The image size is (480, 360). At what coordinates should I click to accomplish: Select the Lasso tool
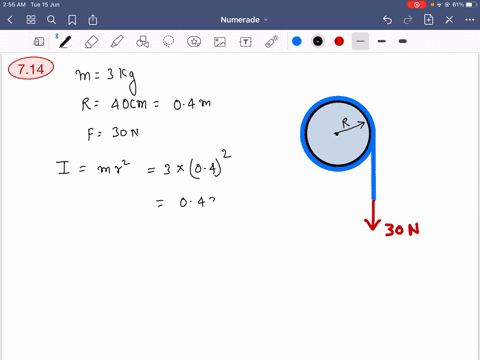point(168,42)
